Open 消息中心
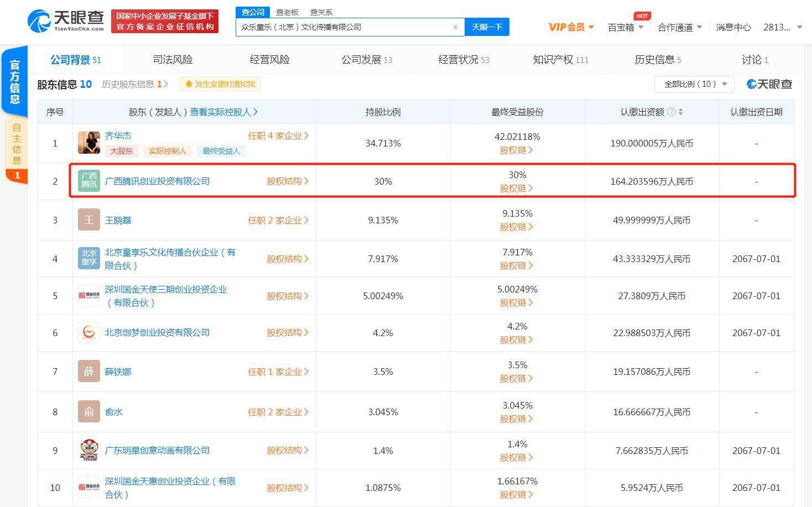Viewport: 812px width, 507px height. [733, 27]
